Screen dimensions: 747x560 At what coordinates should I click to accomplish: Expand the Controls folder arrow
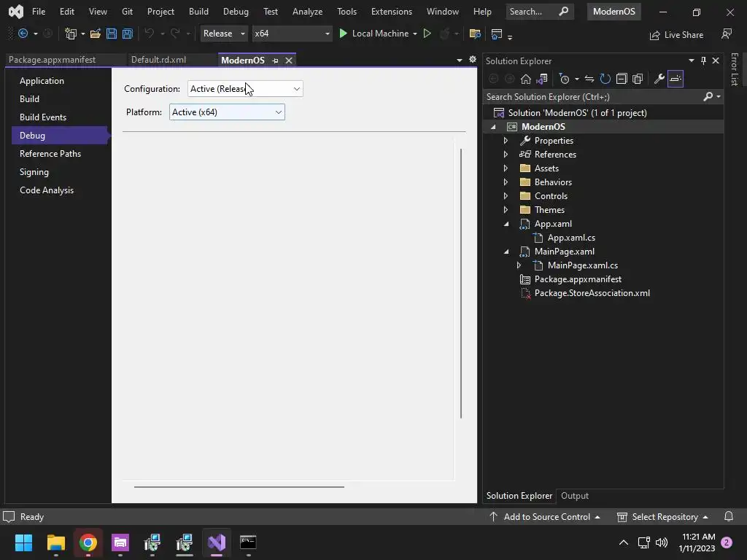[x=506, y=195]
